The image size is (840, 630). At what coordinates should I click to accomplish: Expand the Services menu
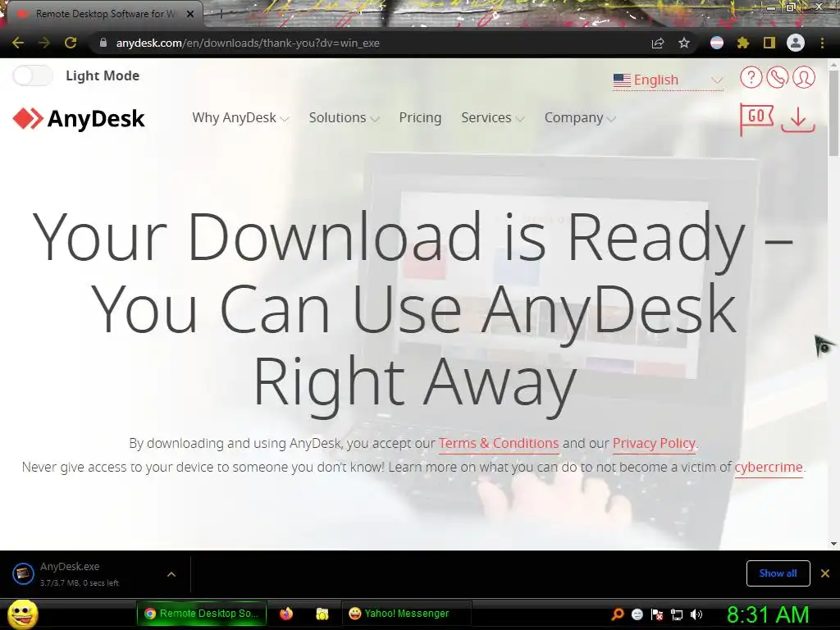[492, 117]
